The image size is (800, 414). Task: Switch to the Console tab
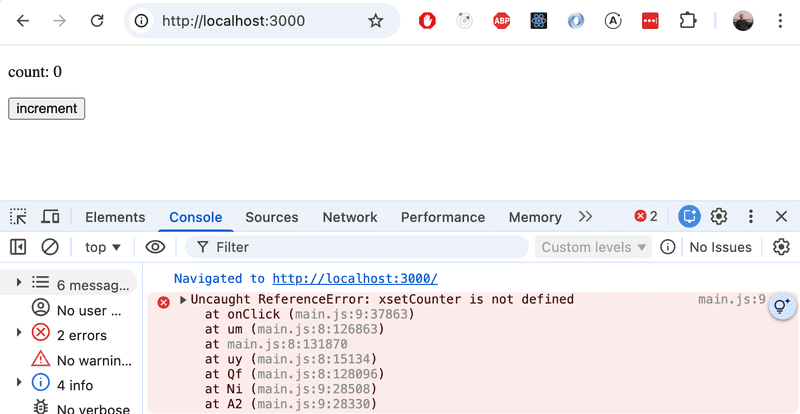tap(195, 217)
